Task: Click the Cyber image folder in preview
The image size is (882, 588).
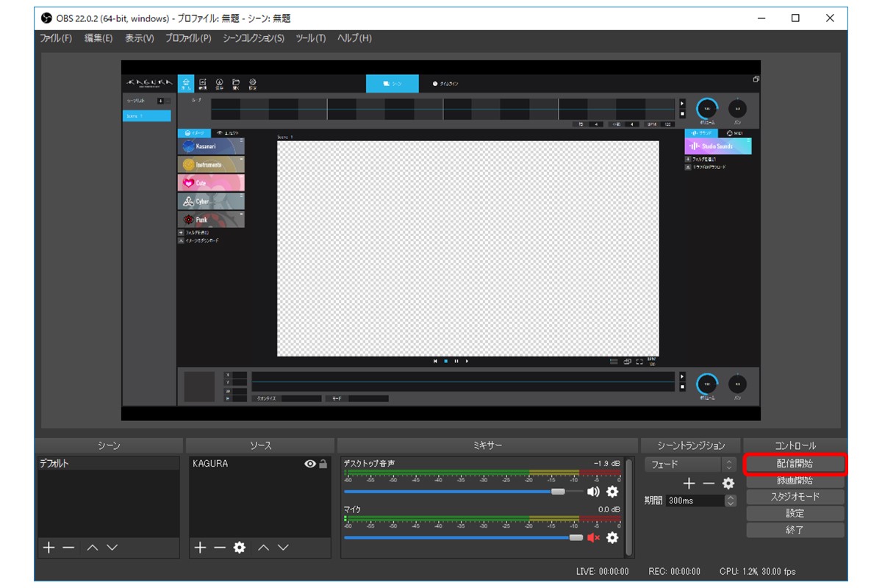Action: coord(211,201)
